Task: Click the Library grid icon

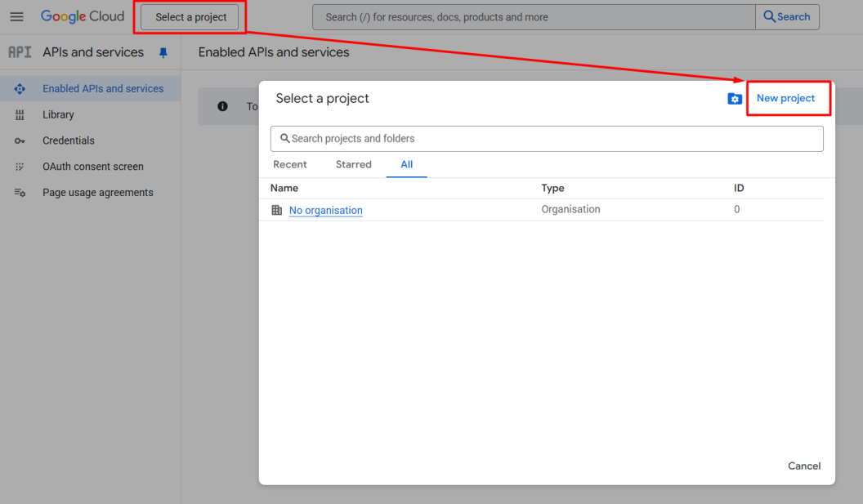Action: [x=20, y=114]
